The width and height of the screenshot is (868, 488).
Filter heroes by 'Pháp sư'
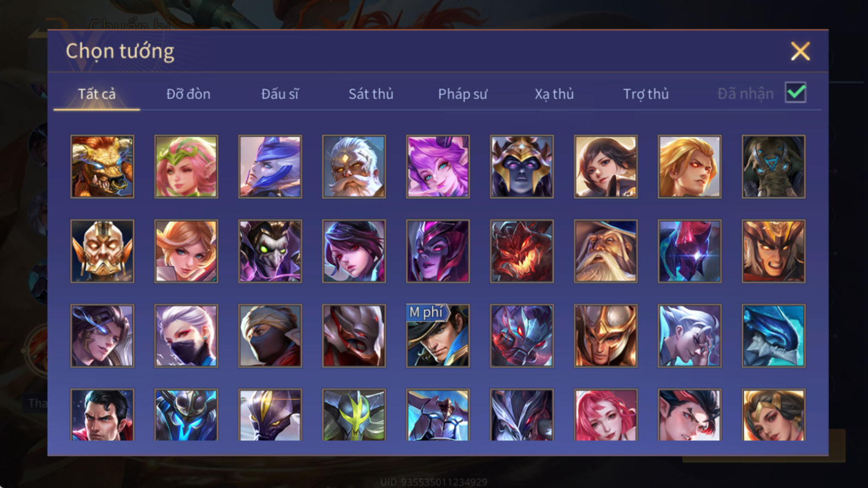[463, 94]
